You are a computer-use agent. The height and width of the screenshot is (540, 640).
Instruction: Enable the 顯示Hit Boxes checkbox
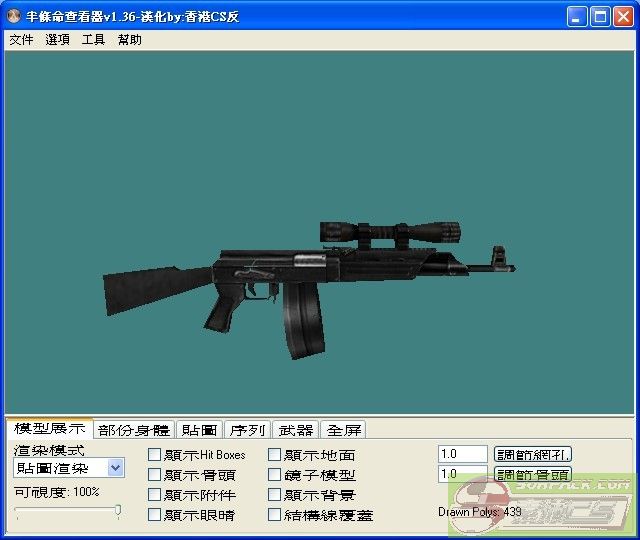[x=154, y=455]
